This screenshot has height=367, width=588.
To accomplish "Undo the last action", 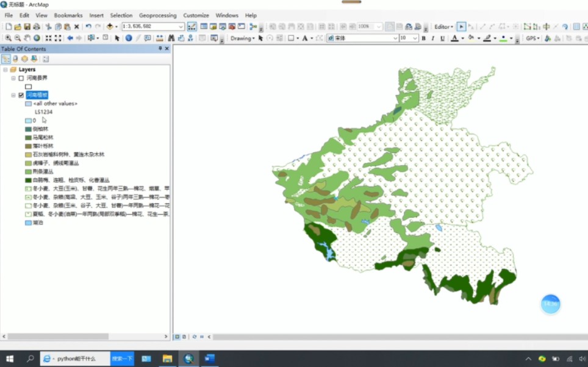I will point(88,27).
